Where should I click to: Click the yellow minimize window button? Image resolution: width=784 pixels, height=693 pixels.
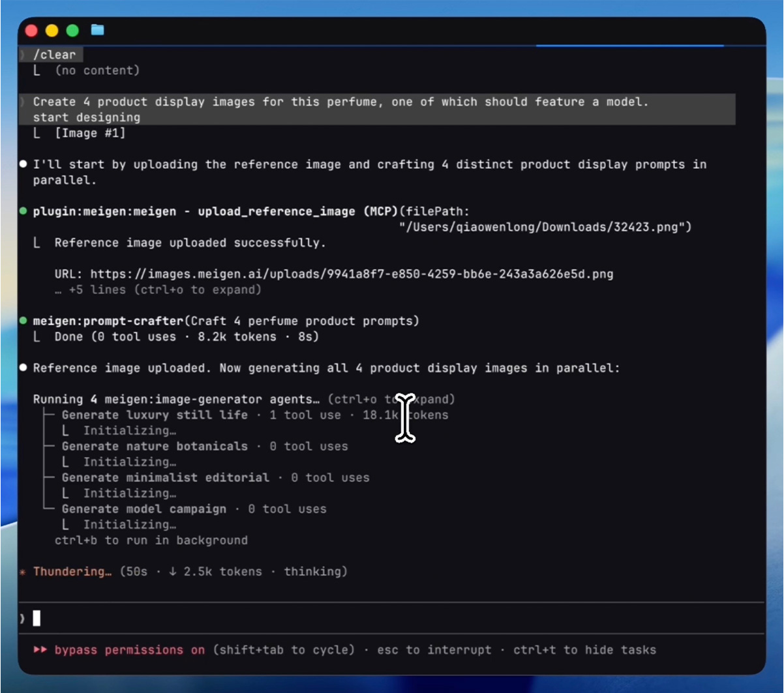click(52, 30)
